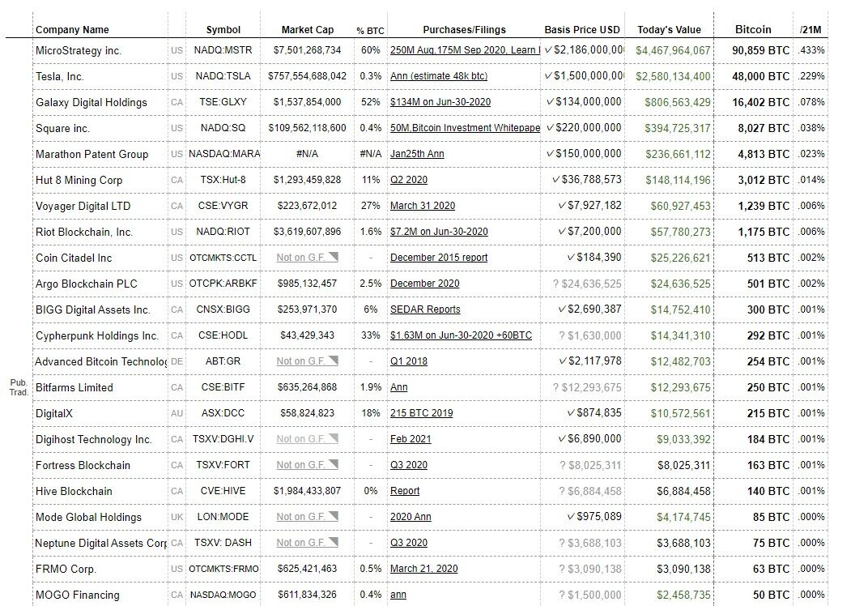Select the 16,402 BTC cell
868x606 pixels.
pyautogui.click(x=753, y=102)
